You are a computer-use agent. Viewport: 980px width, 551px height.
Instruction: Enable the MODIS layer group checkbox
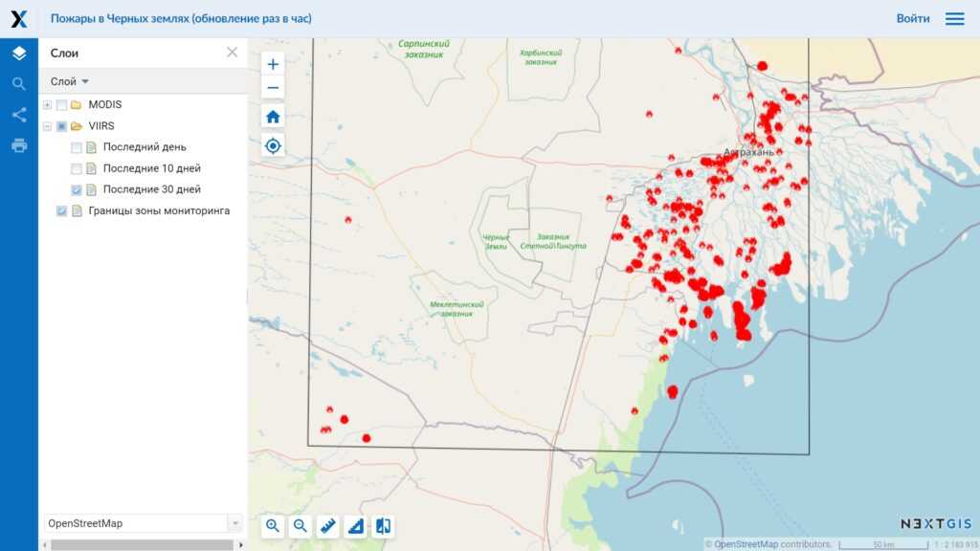[x=62, y=105]
